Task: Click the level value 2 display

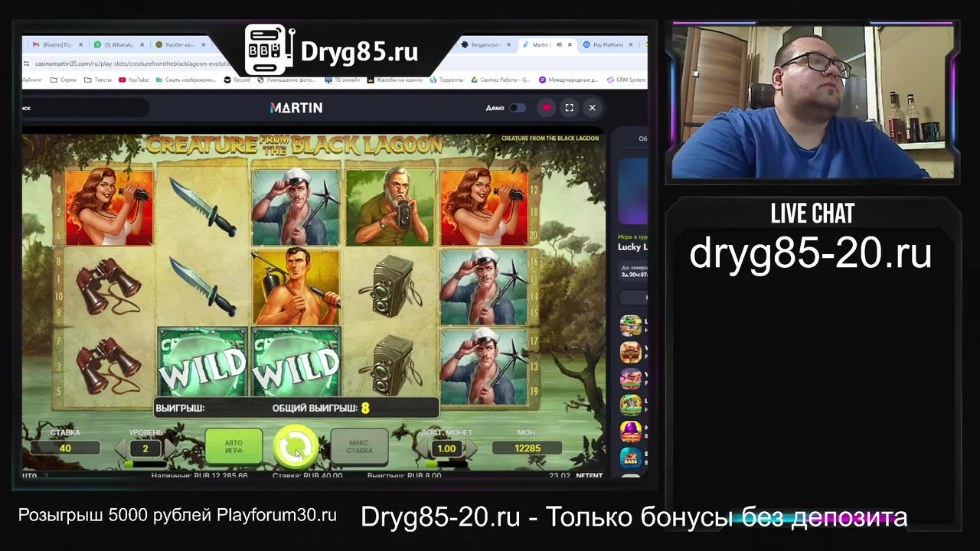Action: [x=145, y=448]
